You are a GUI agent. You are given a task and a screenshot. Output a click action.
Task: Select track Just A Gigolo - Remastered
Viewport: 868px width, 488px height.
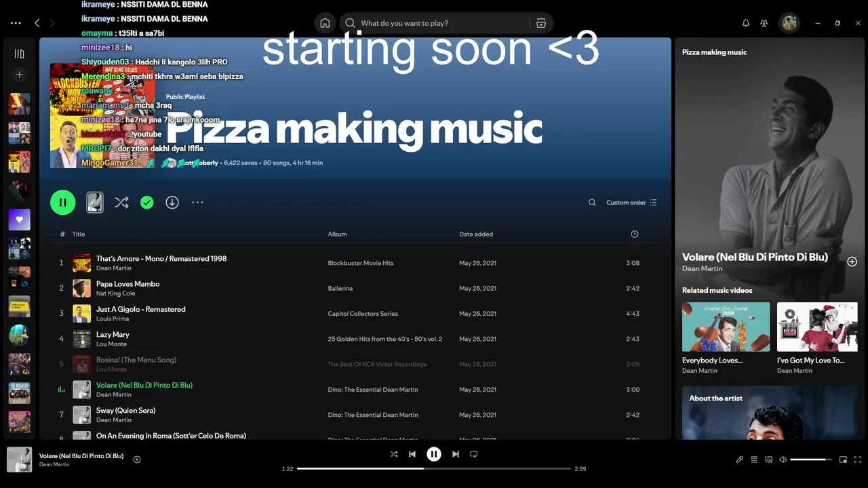[x=140, y=309]
